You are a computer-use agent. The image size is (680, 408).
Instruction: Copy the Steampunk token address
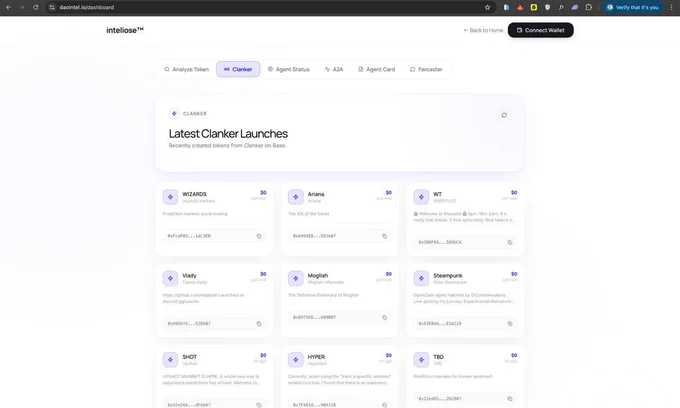(510, 324)
